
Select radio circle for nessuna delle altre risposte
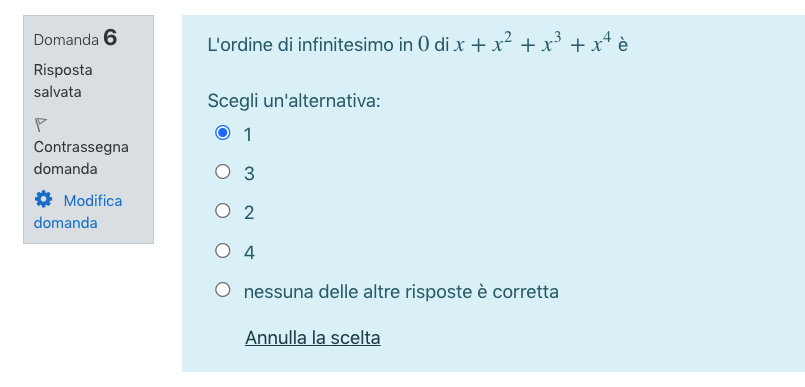222,289
